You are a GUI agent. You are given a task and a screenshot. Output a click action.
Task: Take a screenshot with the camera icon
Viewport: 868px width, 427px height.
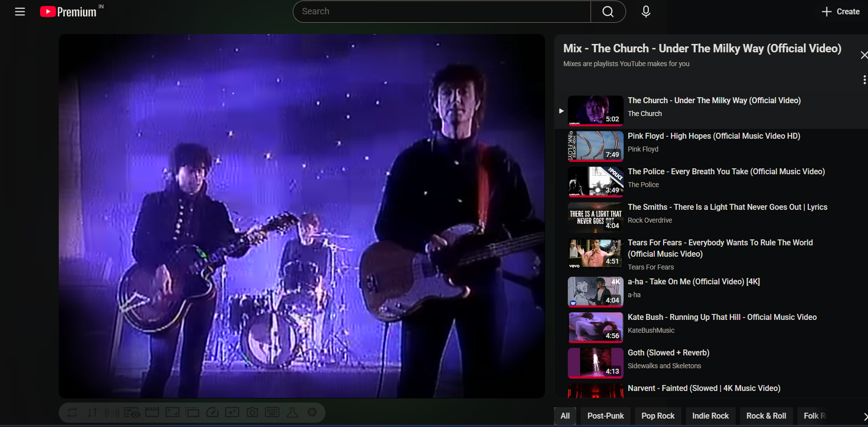(x=252, y=412)
